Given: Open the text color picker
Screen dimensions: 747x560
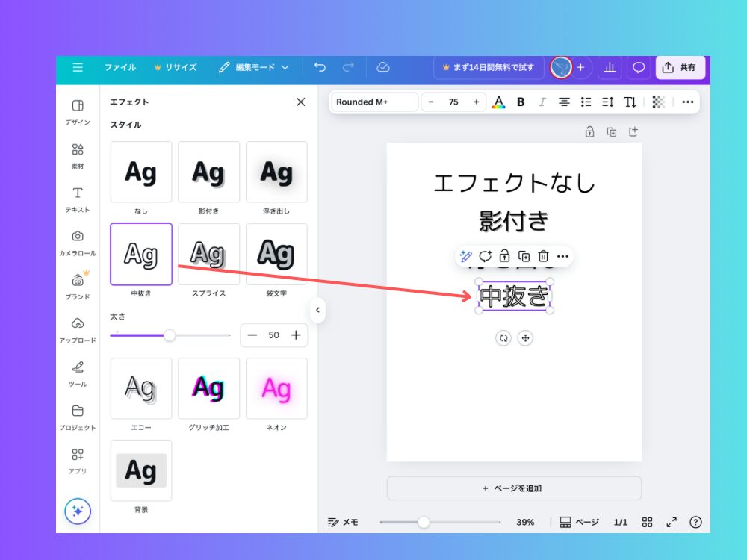Looking at the screenshot, I should 499,102.
